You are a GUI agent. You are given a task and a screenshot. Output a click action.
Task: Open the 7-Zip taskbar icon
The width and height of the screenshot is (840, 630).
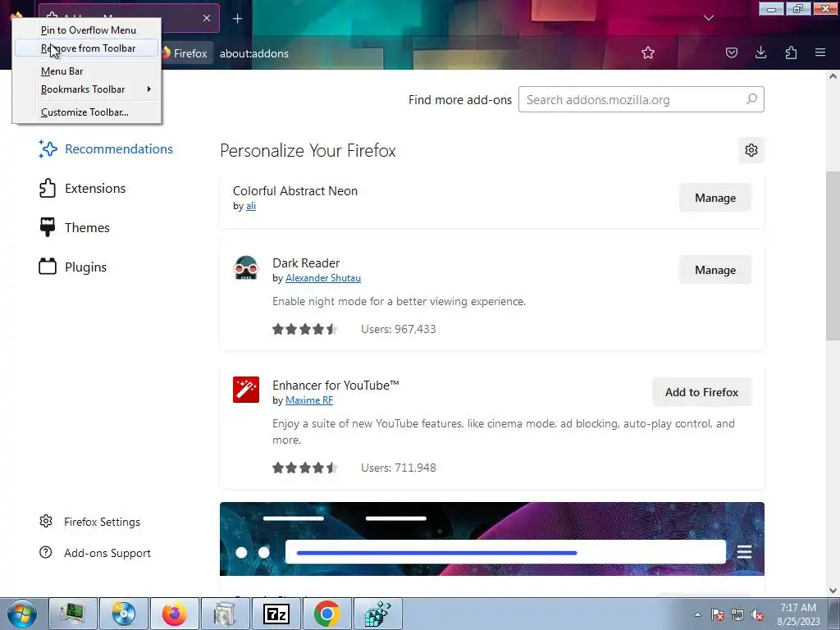click(276, 614)
